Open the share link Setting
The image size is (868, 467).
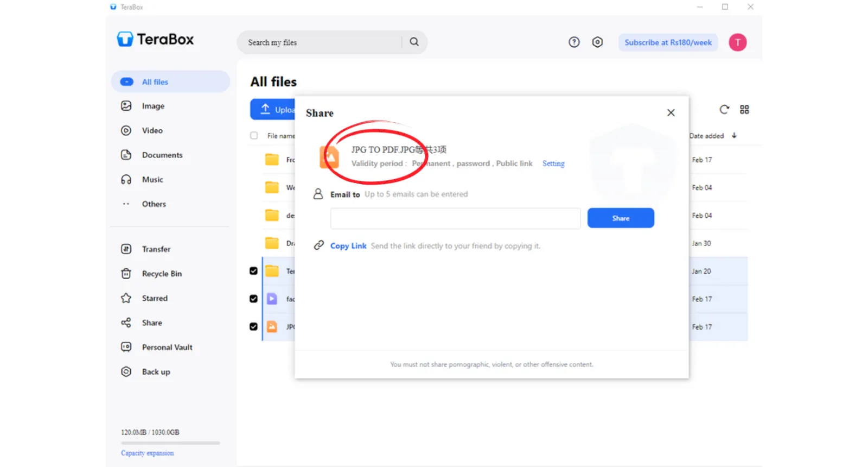[553, 163]
